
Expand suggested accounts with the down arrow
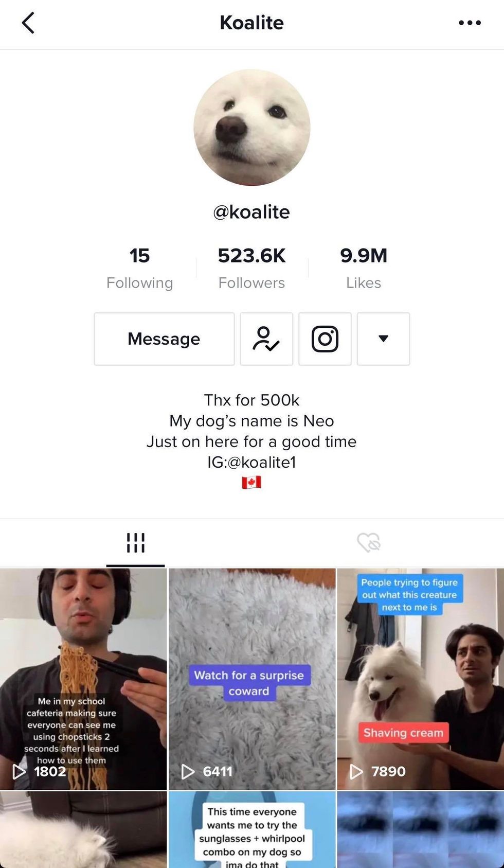[x=384, y=339]
